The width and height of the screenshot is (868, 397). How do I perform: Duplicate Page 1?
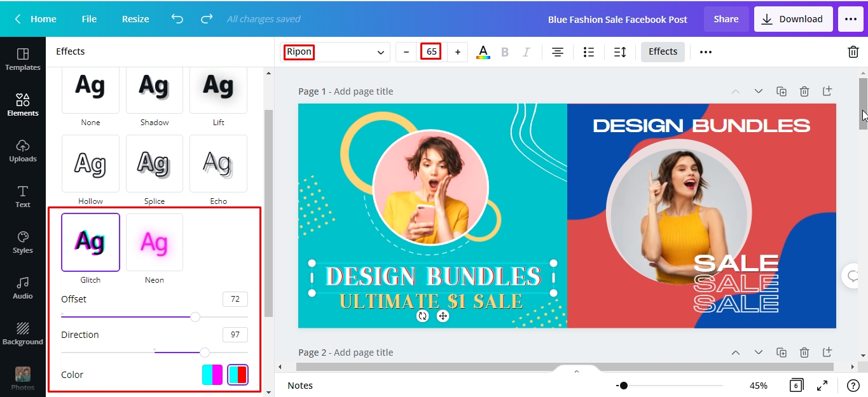tap(782, 91)
